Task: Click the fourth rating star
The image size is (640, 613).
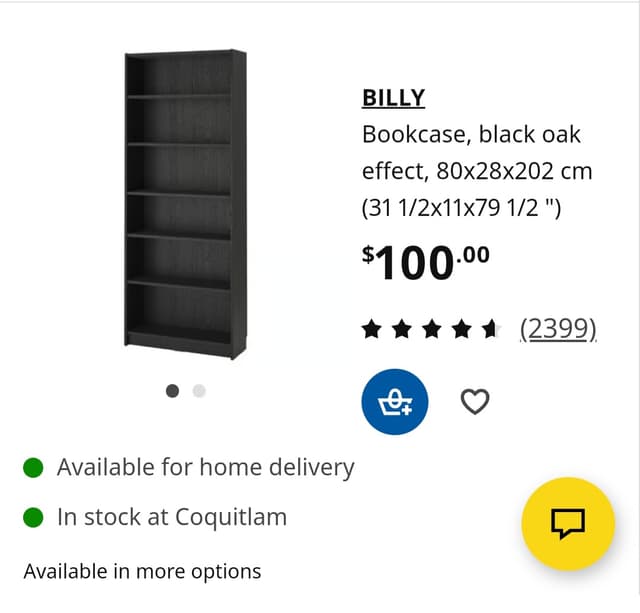Action: 462,329
